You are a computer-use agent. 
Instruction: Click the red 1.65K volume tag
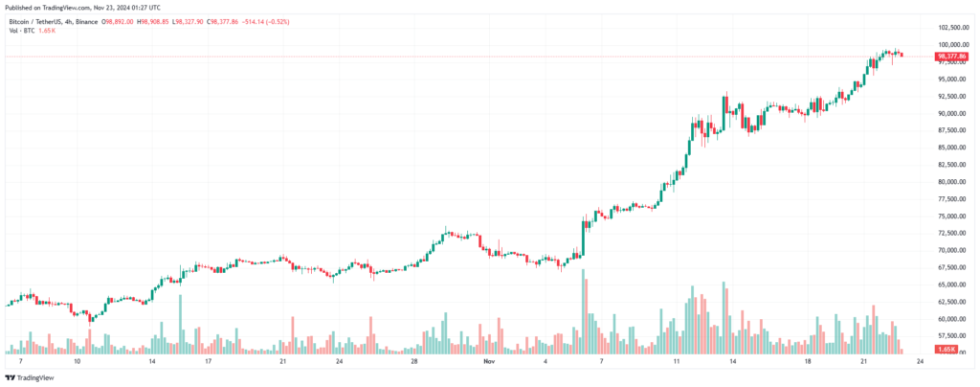coord(947,350)
